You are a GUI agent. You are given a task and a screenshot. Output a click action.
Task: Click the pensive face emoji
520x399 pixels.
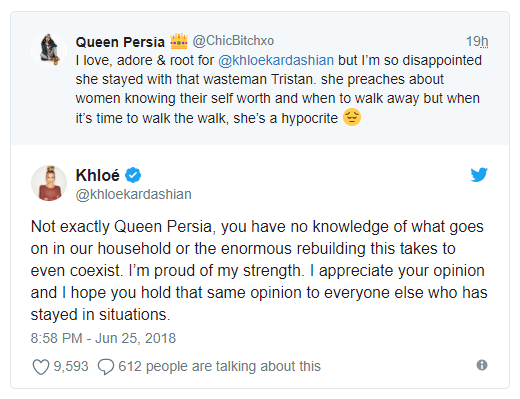point(352,117)
